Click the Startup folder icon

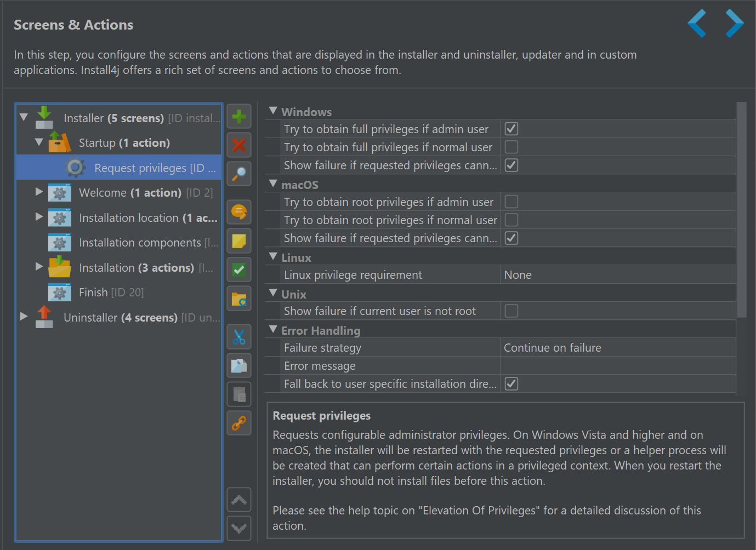60,142
